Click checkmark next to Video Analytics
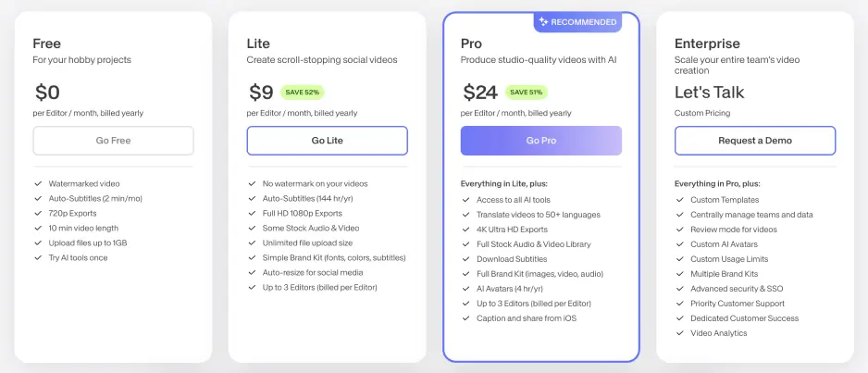 point(680,333)
